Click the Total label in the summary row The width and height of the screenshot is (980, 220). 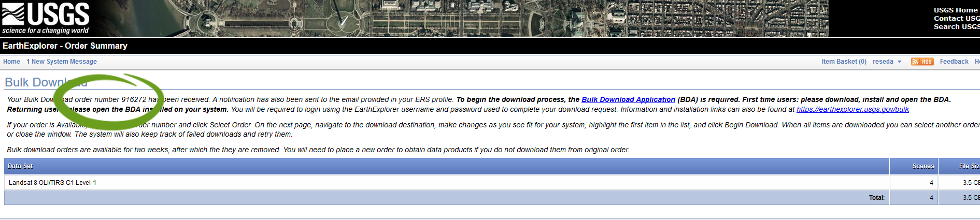877,198
